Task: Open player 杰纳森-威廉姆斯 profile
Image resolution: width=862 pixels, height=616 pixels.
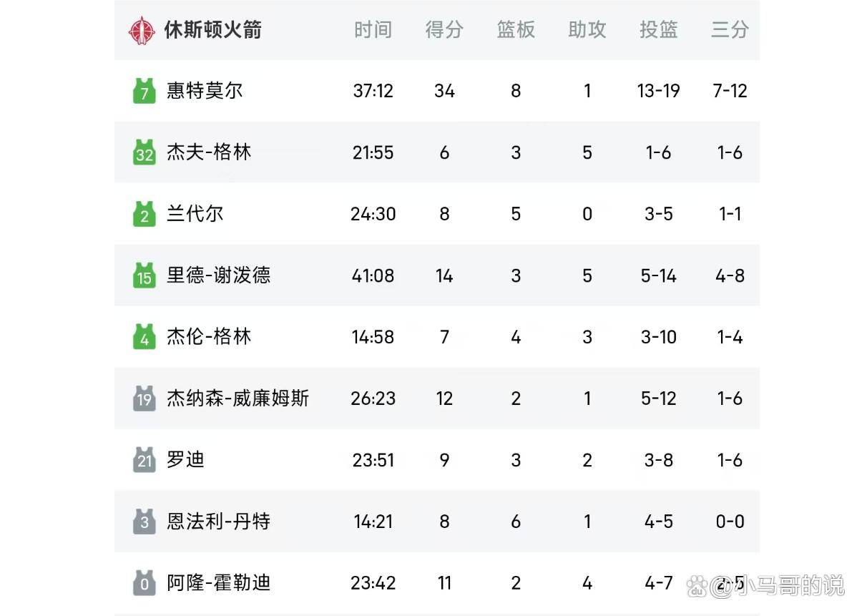Action: click(x=237, y=399)
